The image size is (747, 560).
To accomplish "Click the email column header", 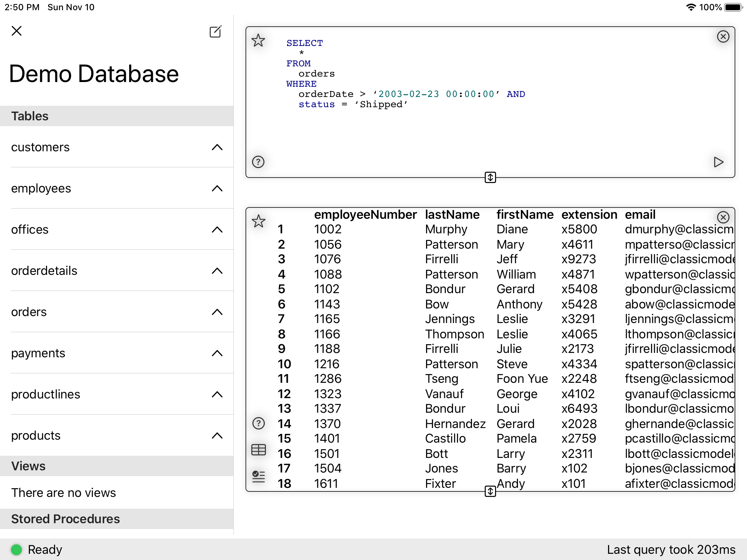I will pos(640,215).
